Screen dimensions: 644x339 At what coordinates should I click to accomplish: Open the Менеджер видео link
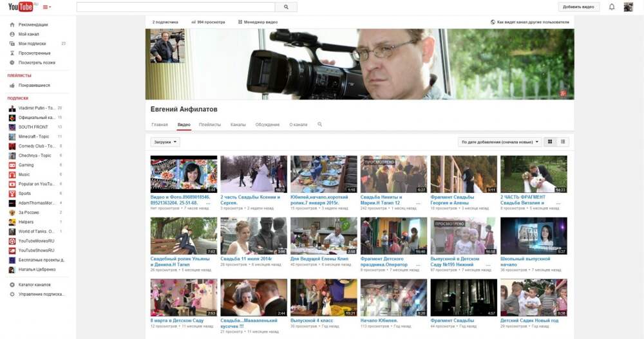(258, 22)
